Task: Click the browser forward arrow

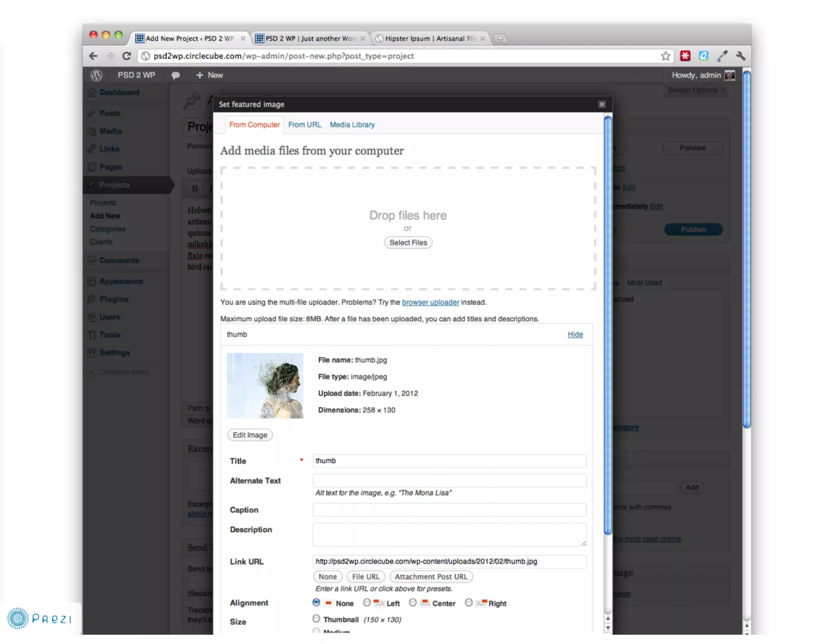Action: point(110,56)
